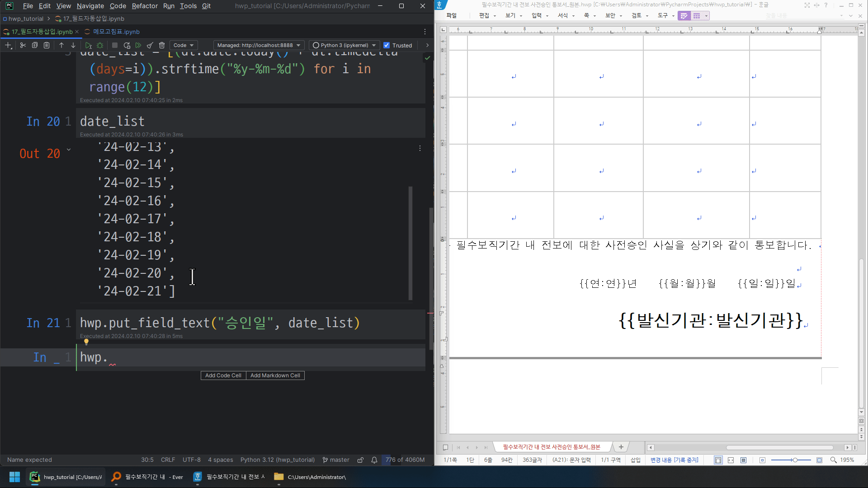Open the Code cell type dropdown
Image resolution: width=868 pixels, height=488 pixels.
(184, 45)
